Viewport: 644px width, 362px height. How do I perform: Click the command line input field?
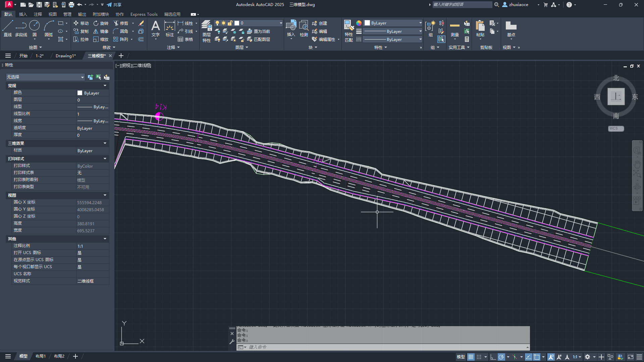[386, 347]
